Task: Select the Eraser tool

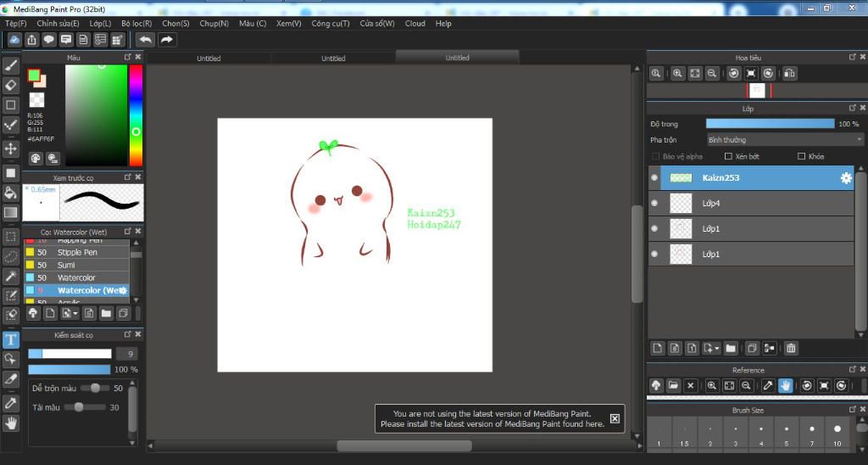Action: [11, 85]
